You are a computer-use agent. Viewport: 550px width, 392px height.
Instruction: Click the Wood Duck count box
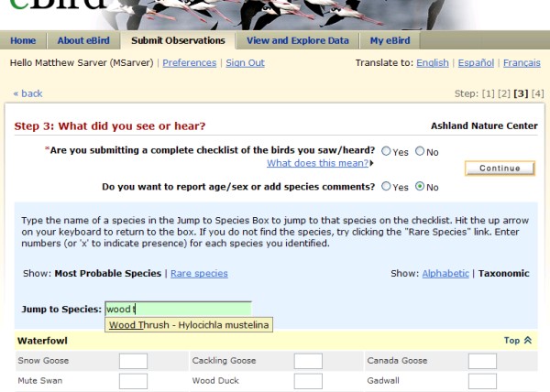pos(308,381)
